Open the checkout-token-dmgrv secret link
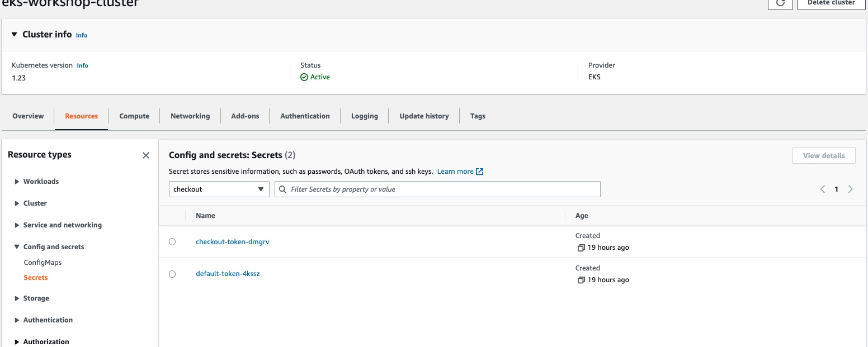The image size is (868, 347). 232,242
